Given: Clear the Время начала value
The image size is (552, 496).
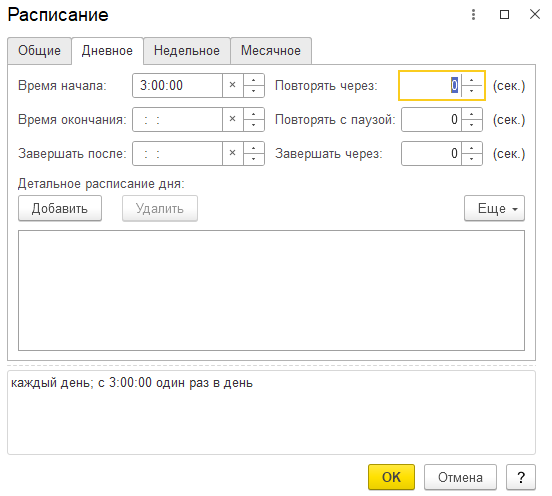Looking at the screenshot, I should point(232,85).
